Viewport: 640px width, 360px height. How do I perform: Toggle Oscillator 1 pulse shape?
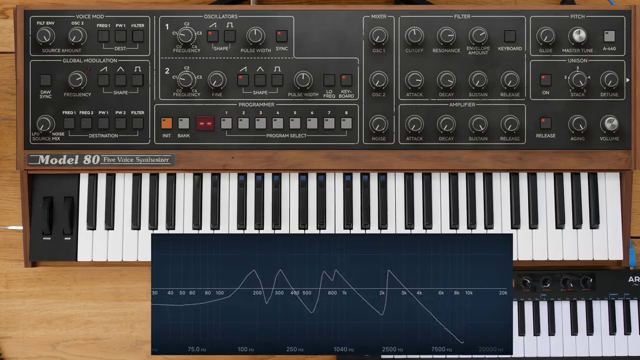tap(230, 36)
